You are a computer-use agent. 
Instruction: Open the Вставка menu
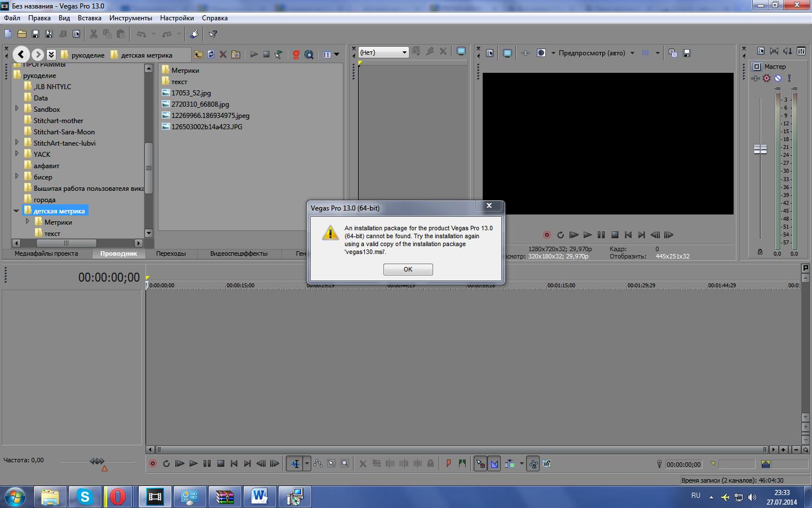(x=90, y=18)
